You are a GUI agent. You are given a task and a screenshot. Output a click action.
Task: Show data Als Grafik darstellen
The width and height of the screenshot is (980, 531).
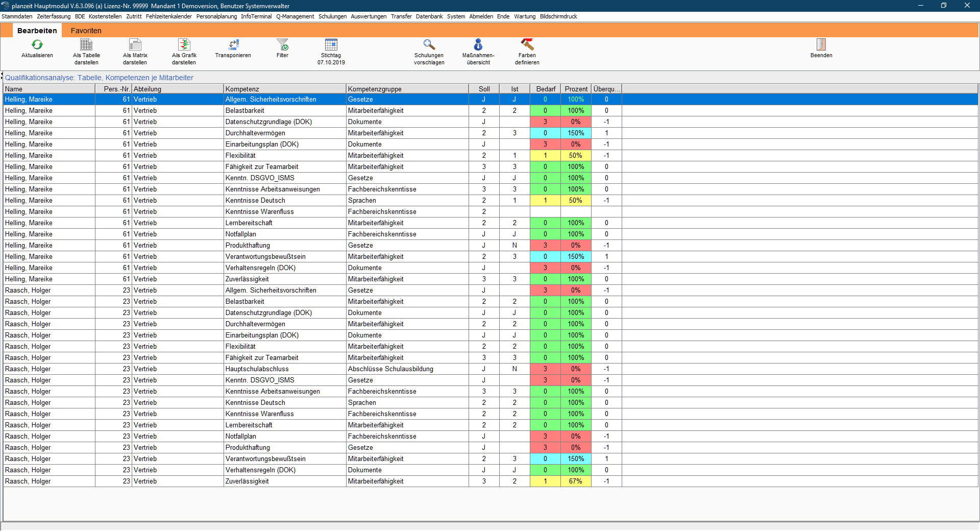184,45
